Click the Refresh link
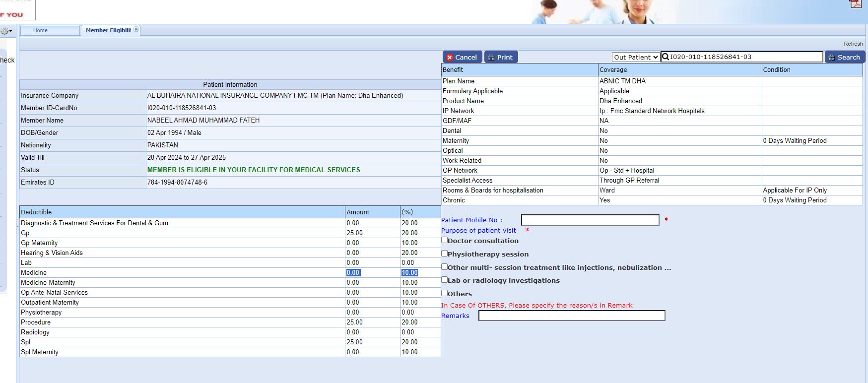The width and height of the screenshot is (868, 383). (x=853, y=44)
